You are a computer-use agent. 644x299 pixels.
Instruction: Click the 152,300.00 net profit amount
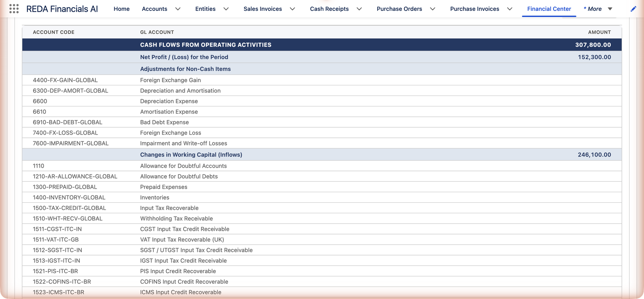pyautogui.click(x=594, y=57)
